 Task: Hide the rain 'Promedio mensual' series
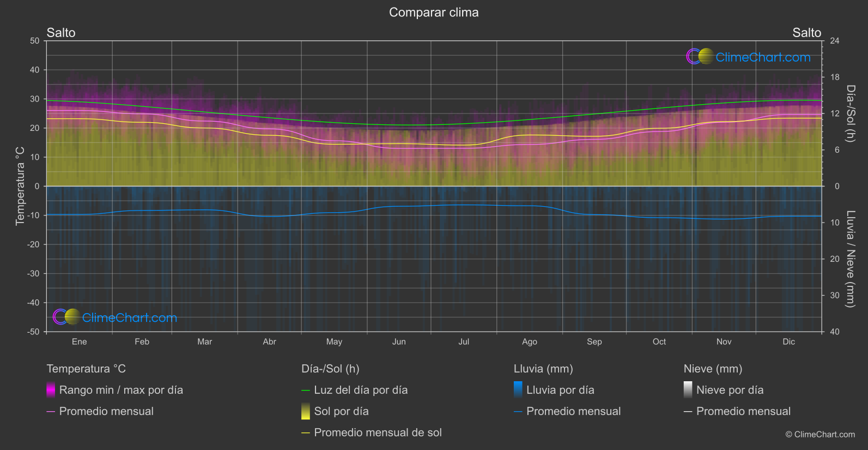573,411
